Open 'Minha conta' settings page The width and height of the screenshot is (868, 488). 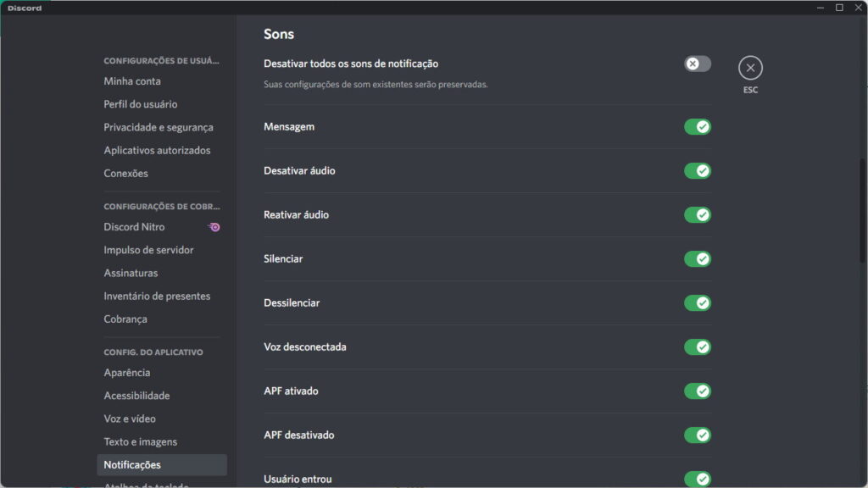(x=132, y=81)
